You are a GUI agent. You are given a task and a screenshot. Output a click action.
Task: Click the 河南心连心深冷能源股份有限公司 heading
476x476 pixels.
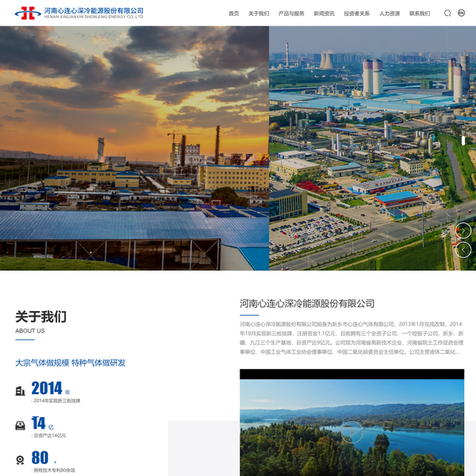pos(307,304)
